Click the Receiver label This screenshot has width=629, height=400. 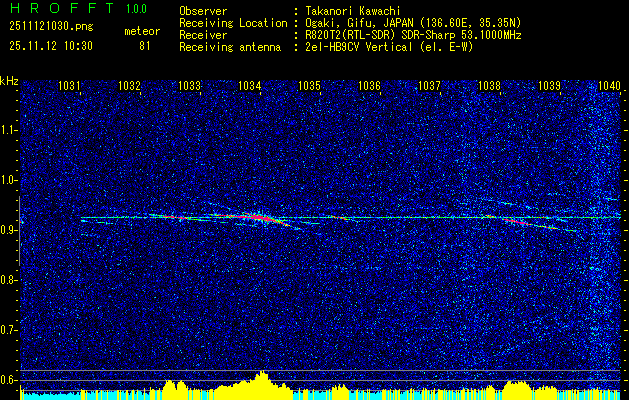click(x=203, y=35)
